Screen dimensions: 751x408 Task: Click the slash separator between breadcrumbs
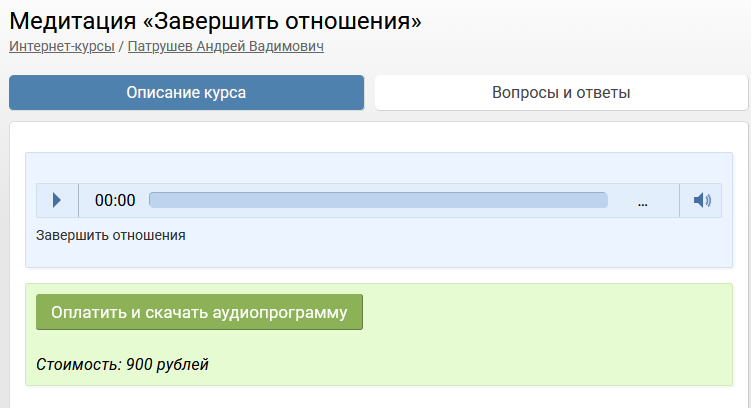121,46
